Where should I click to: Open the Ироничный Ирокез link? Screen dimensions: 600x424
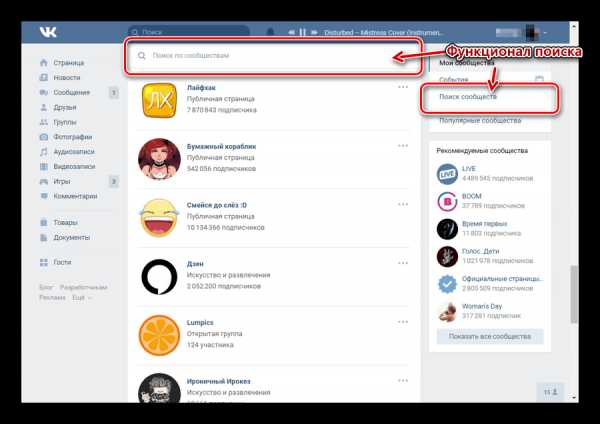[218, 382]
